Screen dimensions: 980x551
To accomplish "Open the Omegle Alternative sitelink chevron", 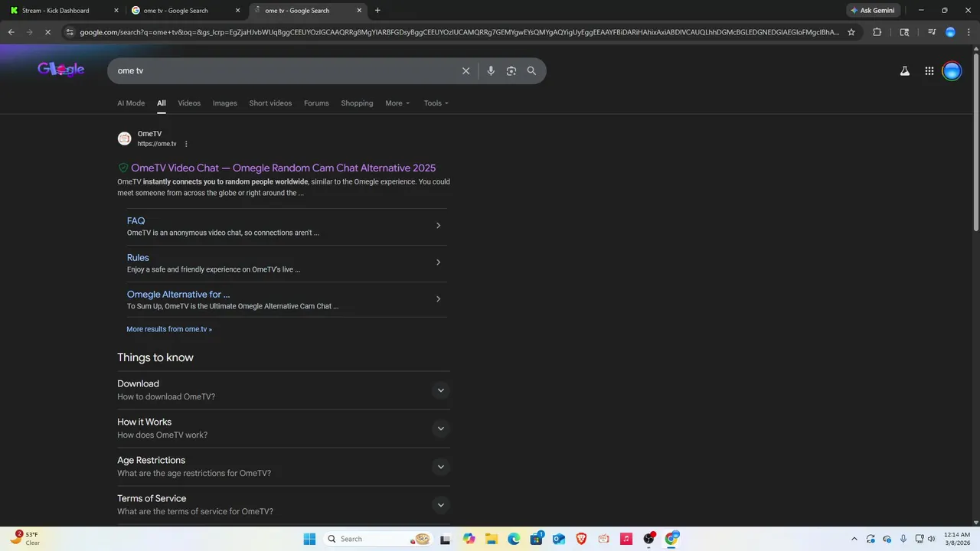I will click(x=438, y=299).
